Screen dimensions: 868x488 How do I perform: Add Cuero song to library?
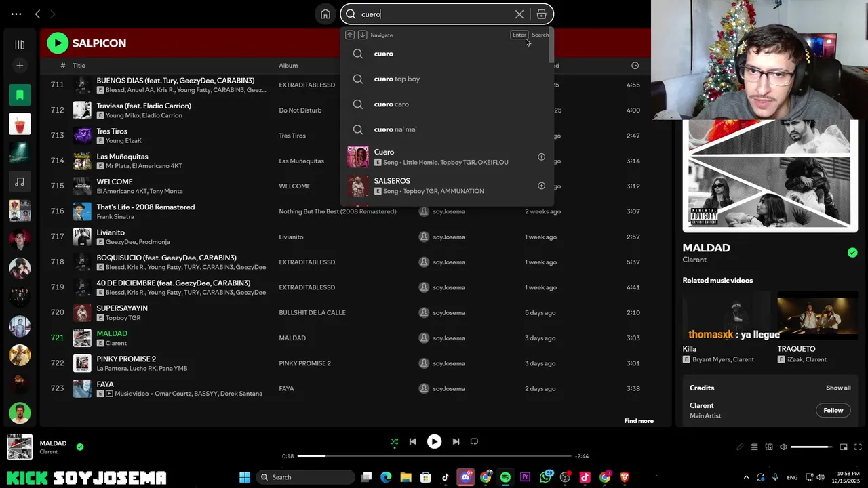tap(541, 157)
